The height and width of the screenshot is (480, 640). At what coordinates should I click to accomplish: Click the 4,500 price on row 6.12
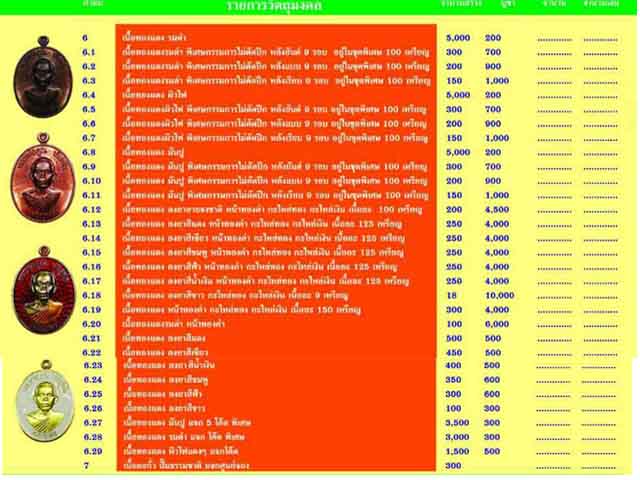[x=497, y=209]
